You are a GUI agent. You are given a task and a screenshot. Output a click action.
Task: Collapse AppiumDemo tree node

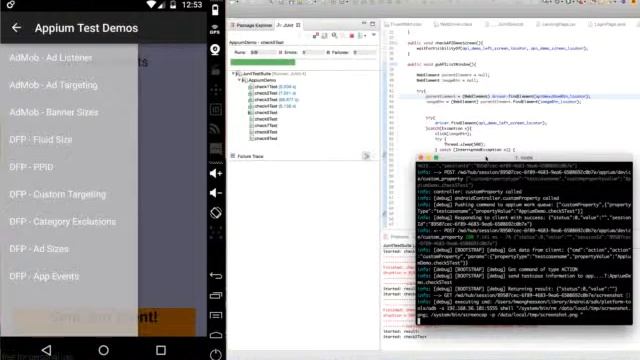(240, 80)
